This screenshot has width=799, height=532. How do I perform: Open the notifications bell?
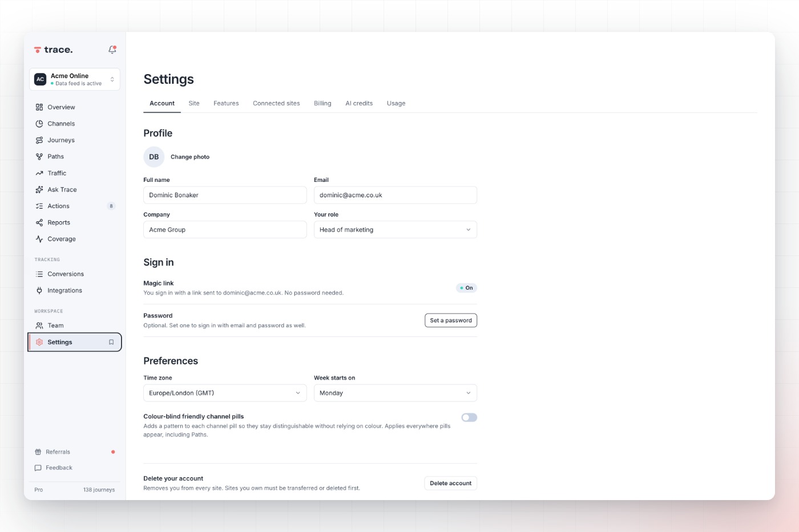pos(112,50)
